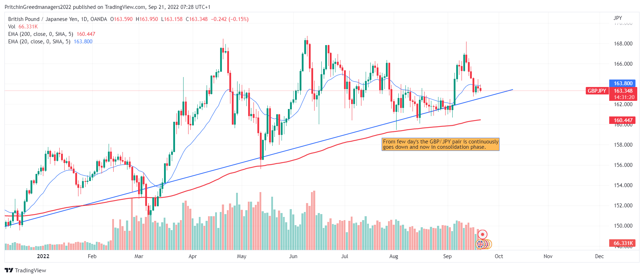The image size is (644, 278).
Task: Click the Jun label on the time axis
Action: tap(293, 256)
